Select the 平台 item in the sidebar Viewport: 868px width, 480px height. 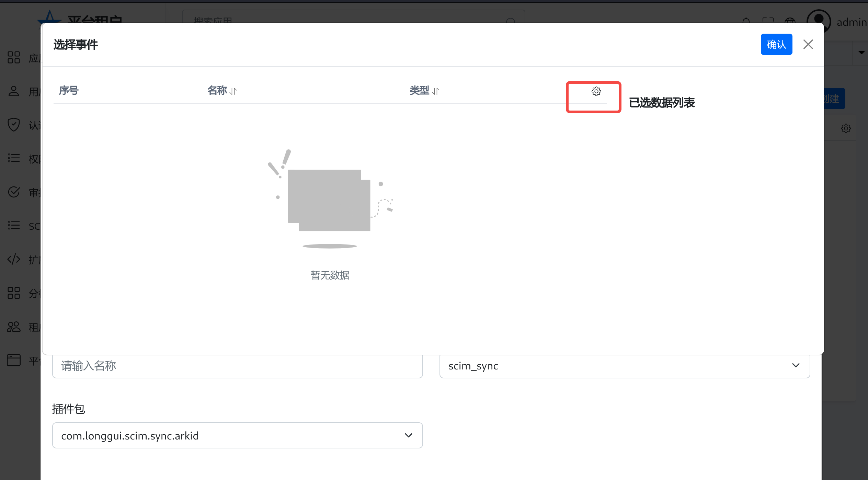[14, 360]
